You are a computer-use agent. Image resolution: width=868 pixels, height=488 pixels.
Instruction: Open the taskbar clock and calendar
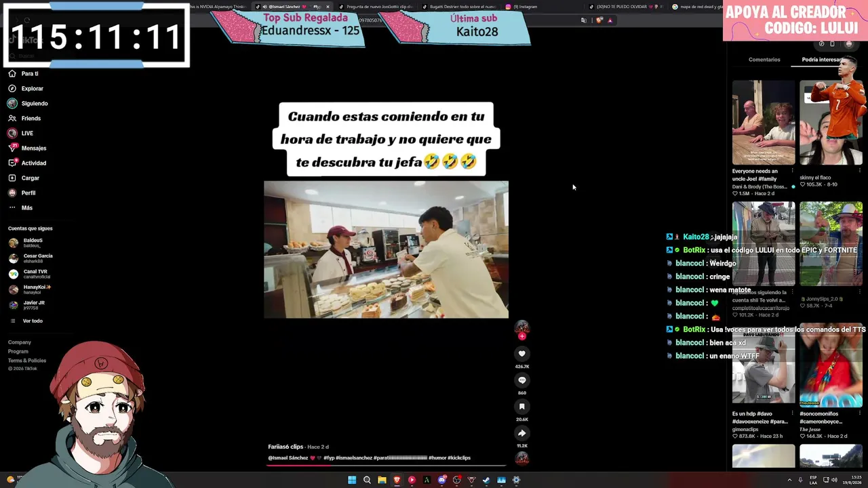click(x=851, y=480)
